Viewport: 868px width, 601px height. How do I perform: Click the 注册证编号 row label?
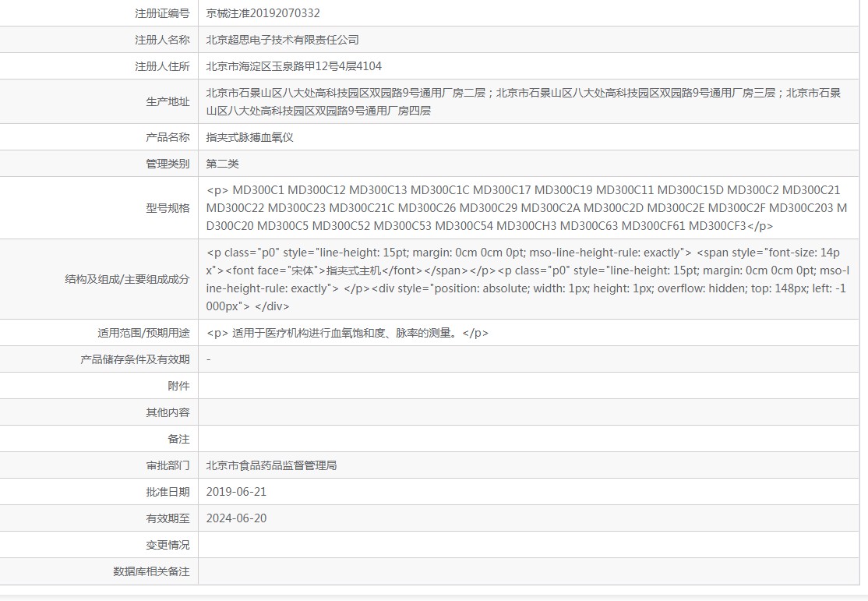[x=162, y=13]
